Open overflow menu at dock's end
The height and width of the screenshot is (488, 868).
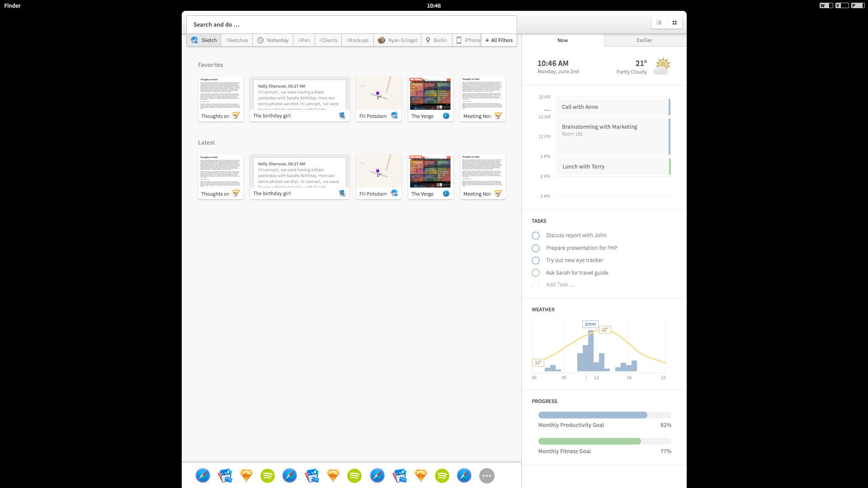tap(487, 475)
